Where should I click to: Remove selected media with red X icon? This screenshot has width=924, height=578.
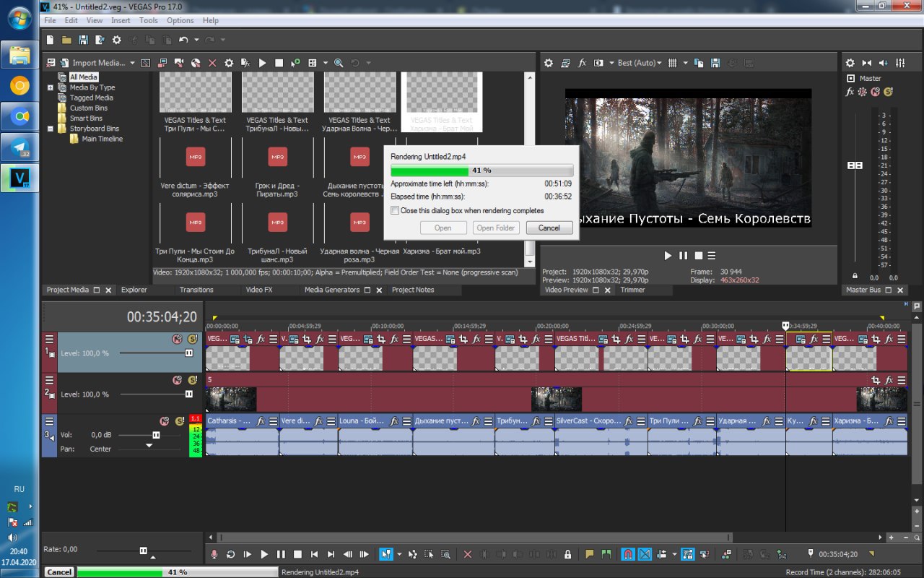[212, 63]
